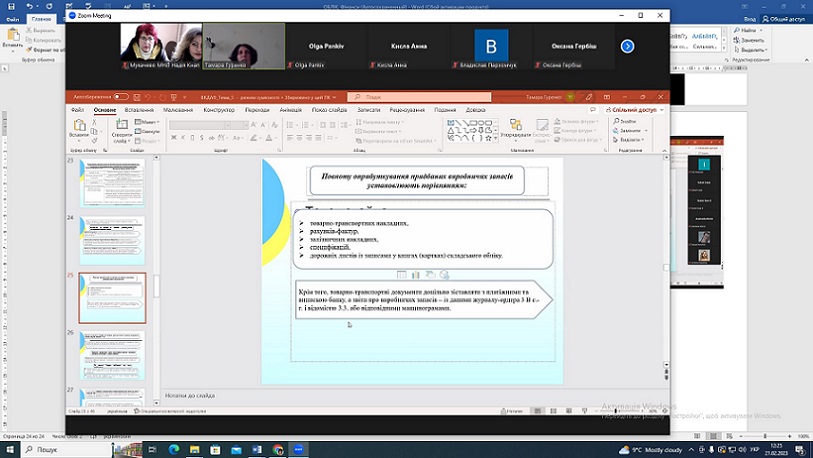Click the comments speech bubble icon
The image size is (813, 458).
click(x=593, y=110)
